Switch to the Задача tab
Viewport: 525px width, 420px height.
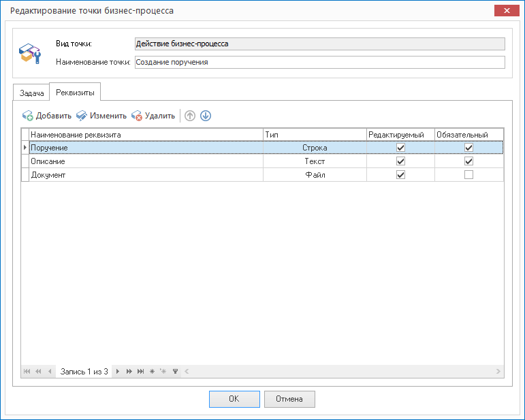pyautogui.click(x=31, y=93)
